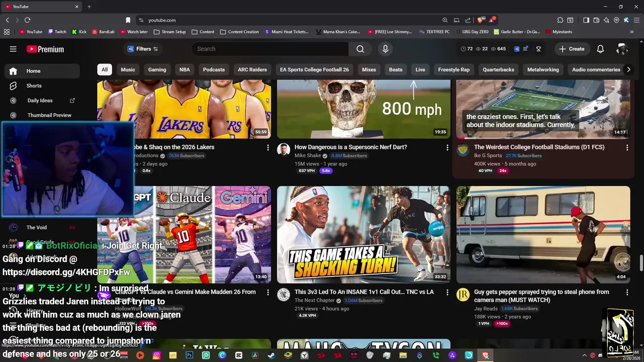Go back with browser back arrow
Image resolution: width=644 pixels, height=362 pixels.
(7, 20)
